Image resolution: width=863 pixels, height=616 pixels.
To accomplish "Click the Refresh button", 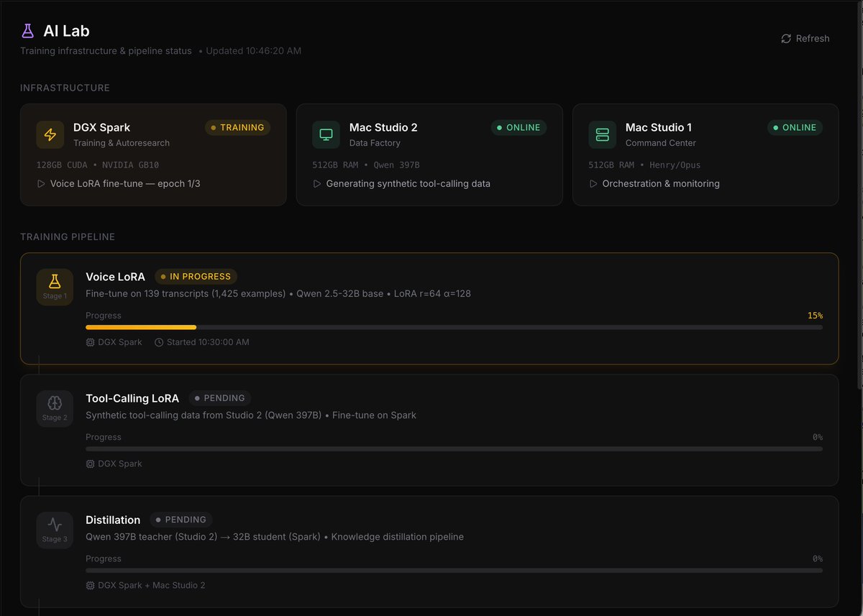I will point(805,39).
